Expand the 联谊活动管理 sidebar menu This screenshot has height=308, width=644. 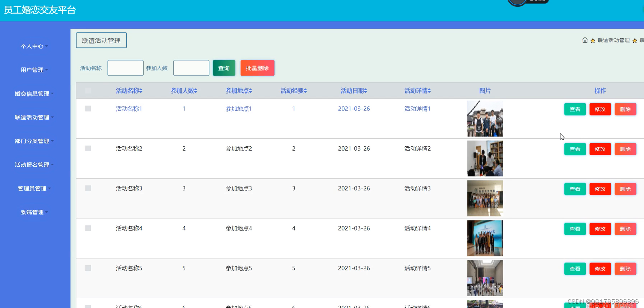click(34, 117)
